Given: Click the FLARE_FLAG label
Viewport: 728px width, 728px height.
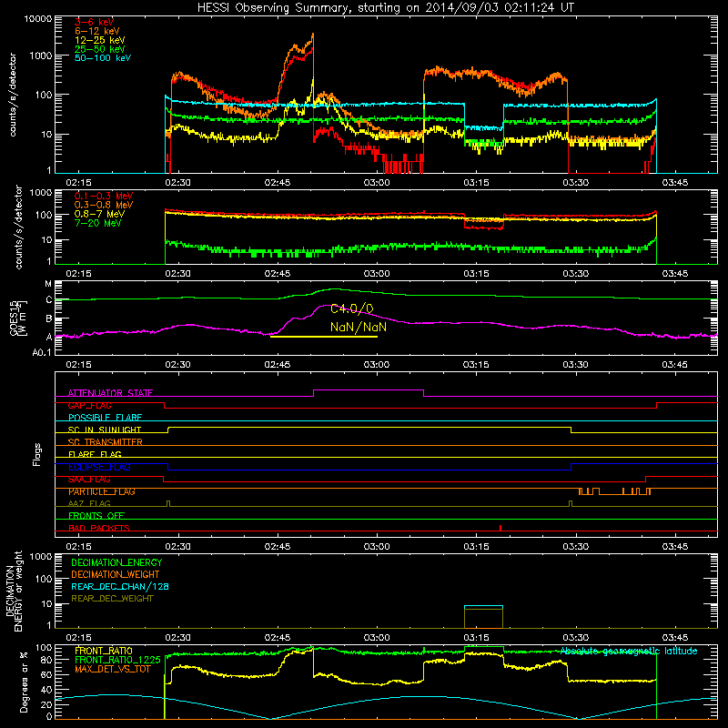Looking at the screenshot, I should (x=95, y=454).
